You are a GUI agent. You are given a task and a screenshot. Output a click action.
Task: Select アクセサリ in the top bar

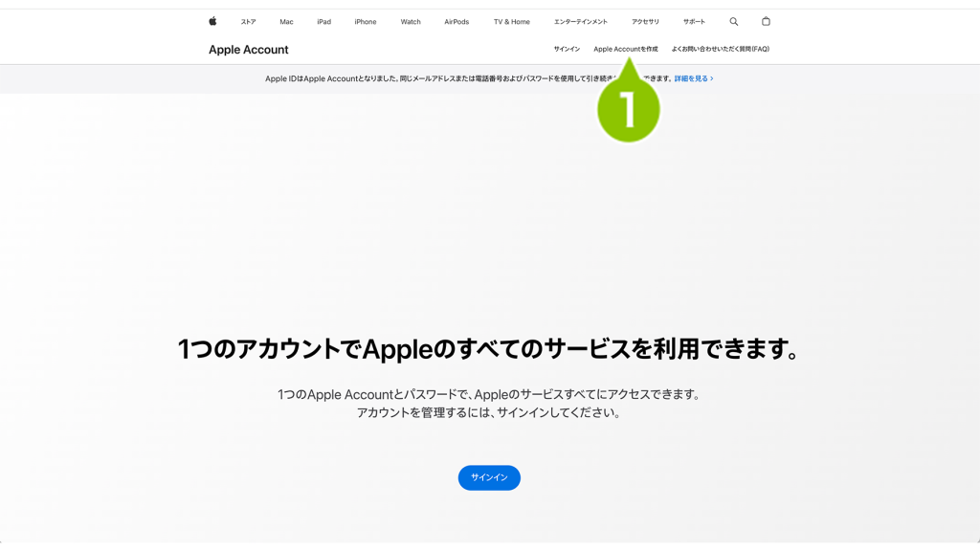[645, 22]
